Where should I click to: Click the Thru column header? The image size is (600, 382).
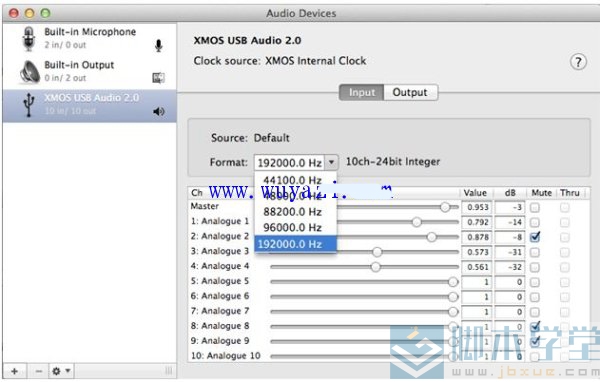pyautogui.click(x=570, y=193)
